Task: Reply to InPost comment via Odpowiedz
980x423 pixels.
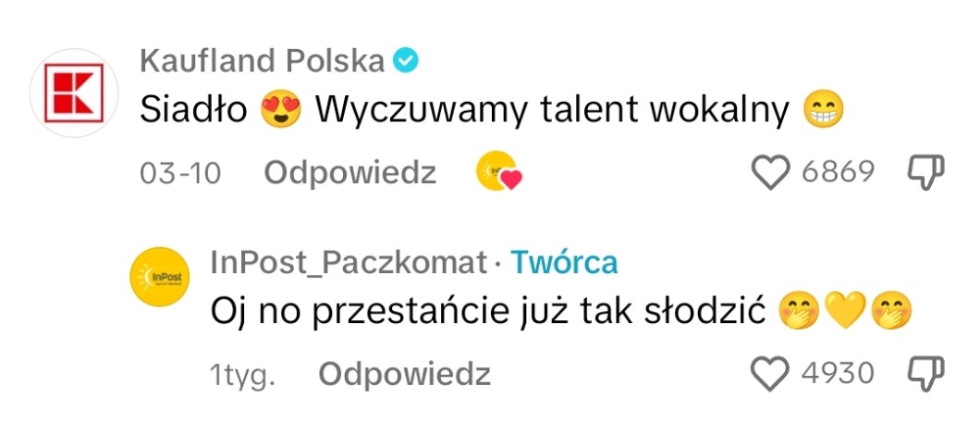Action: click(404, 374)
